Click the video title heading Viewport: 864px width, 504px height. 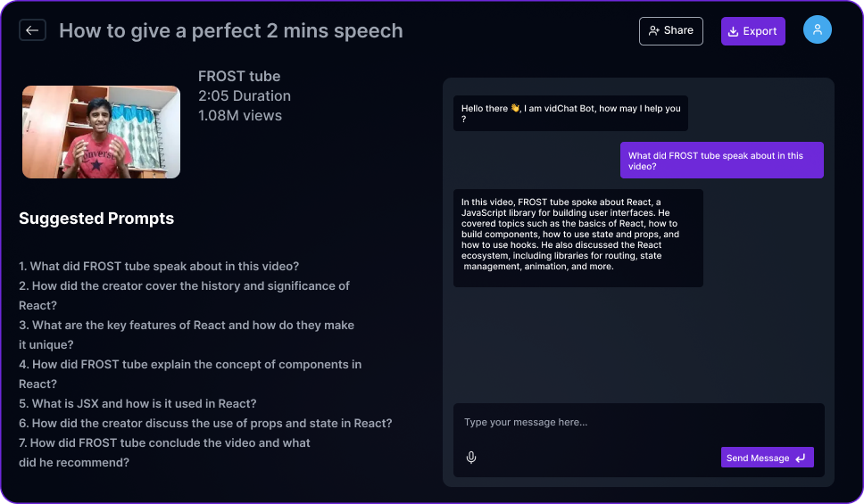(x=231, y=31)
